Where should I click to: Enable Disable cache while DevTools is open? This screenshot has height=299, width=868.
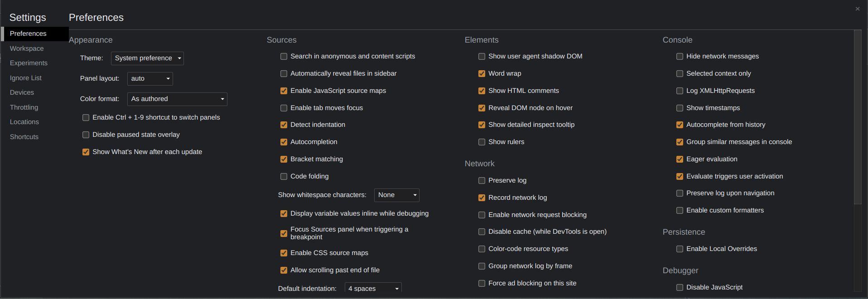(482, 232)
